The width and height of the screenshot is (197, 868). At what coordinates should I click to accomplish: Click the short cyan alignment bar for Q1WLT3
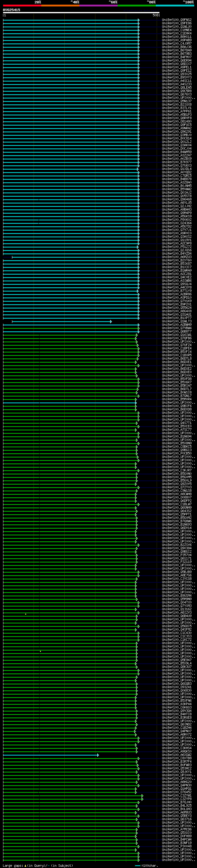(62, 321)
